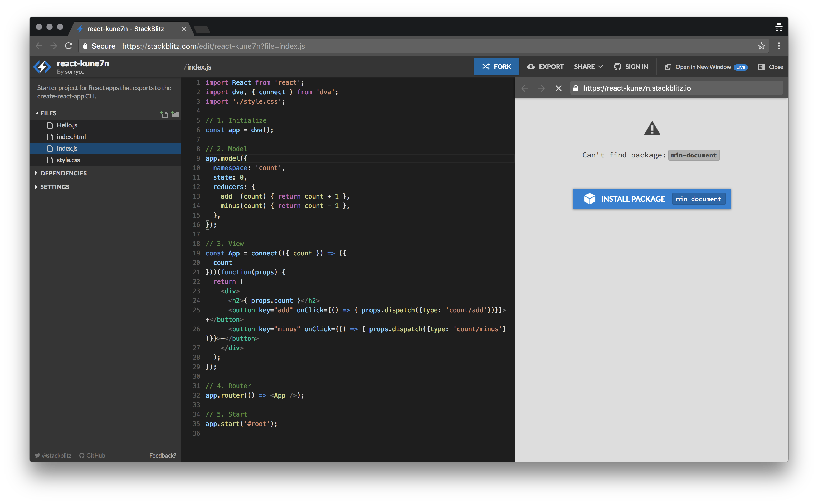Select the react-kune7n - StackBlitz tab

(x=125, y=29)
